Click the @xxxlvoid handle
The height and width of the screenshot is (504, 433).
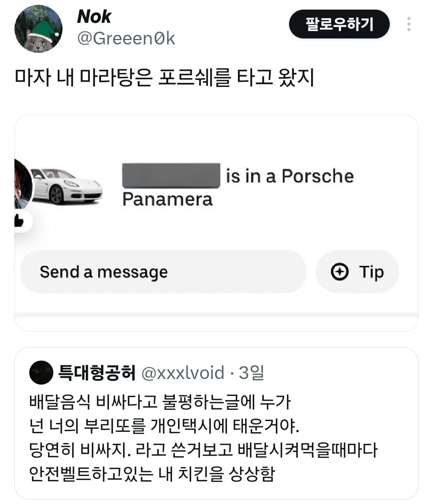[183, 373]
